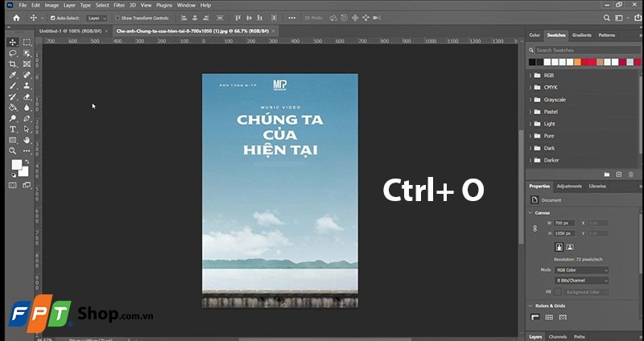This screenshot has width=644, height=341.
Task: Select the History Brush tool
Action: [x=13, y=97]
